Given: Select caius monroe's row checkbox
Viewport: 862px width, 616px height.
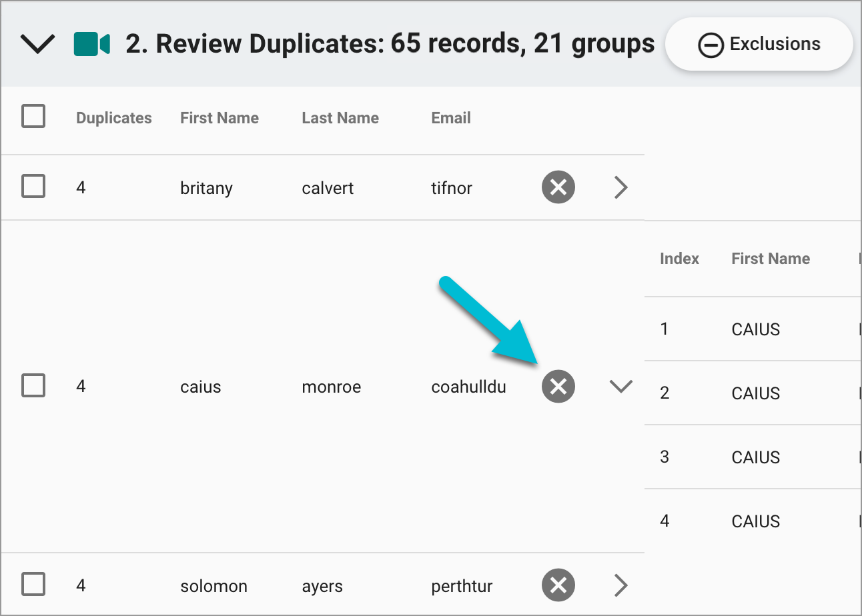Looking at the screenshot, I should click(33, 385).
